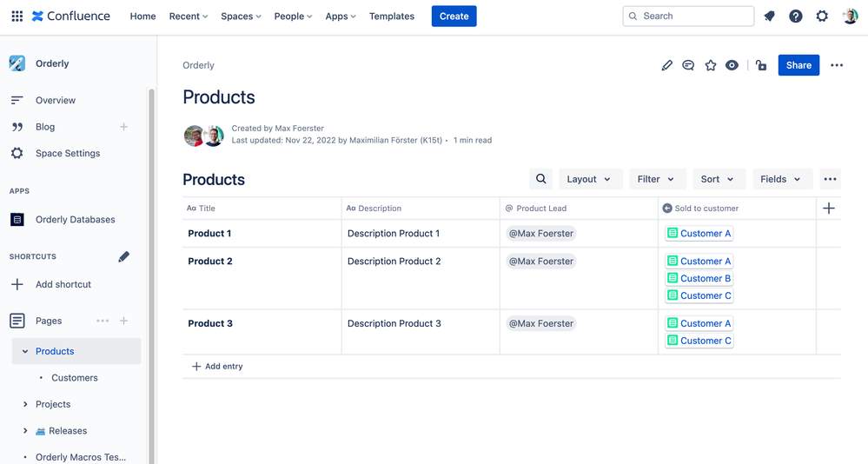
Task: Open Customer B link in Product 2 row
Action: coord(699,278)
